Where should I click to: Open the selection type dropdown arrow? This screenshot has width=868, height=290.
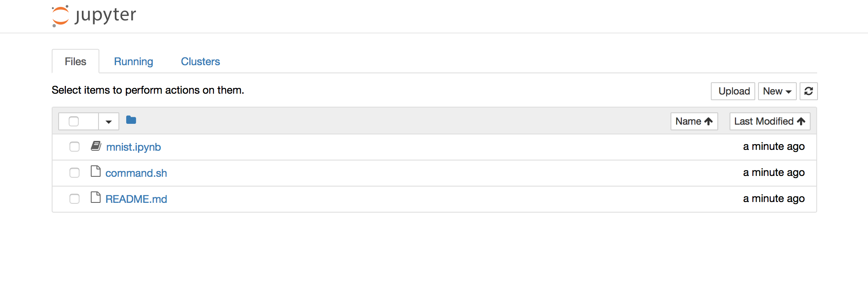point(108,122)
